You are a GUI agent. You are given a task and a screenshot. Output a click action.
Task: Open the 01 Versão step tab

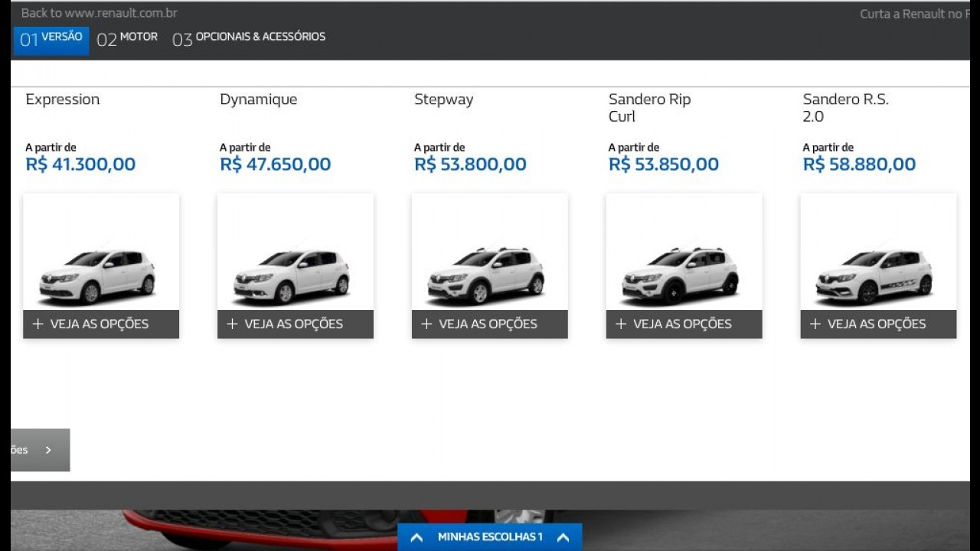(51, 41)
